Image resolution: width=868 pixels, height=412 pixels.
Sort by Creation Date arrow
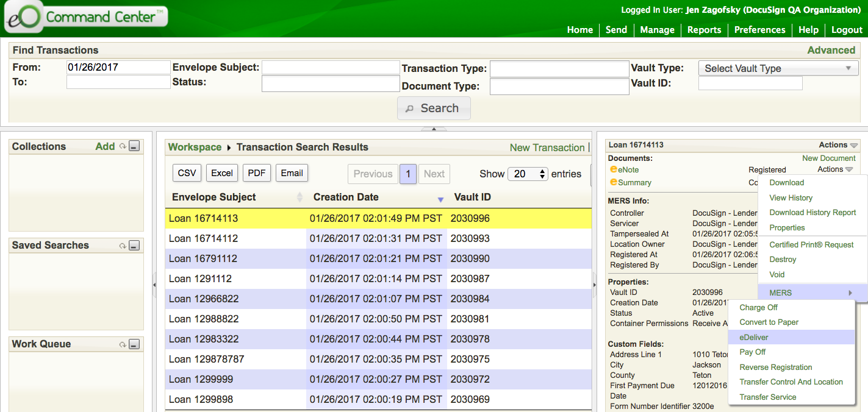point(441,200)
